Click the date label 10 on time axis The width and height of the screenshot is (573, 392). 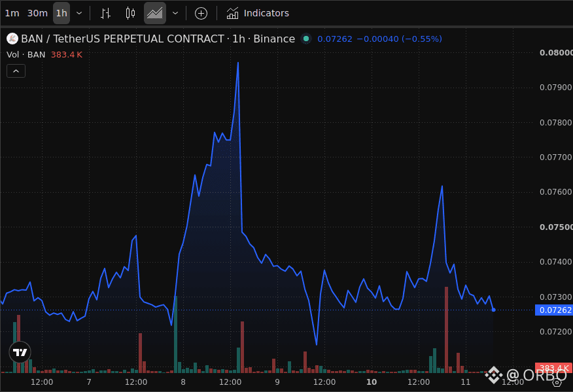tap(372, 382)
